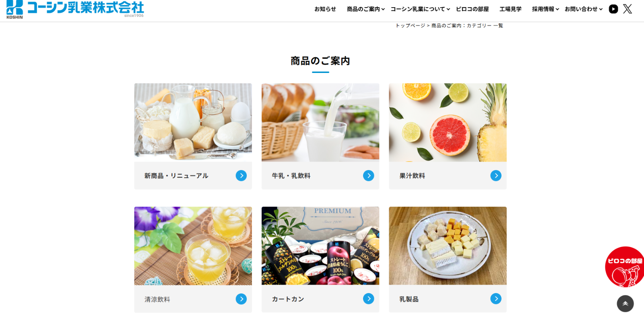
Task: Open the red ピロコの部屋 floating badge
Action: (625, 267)
